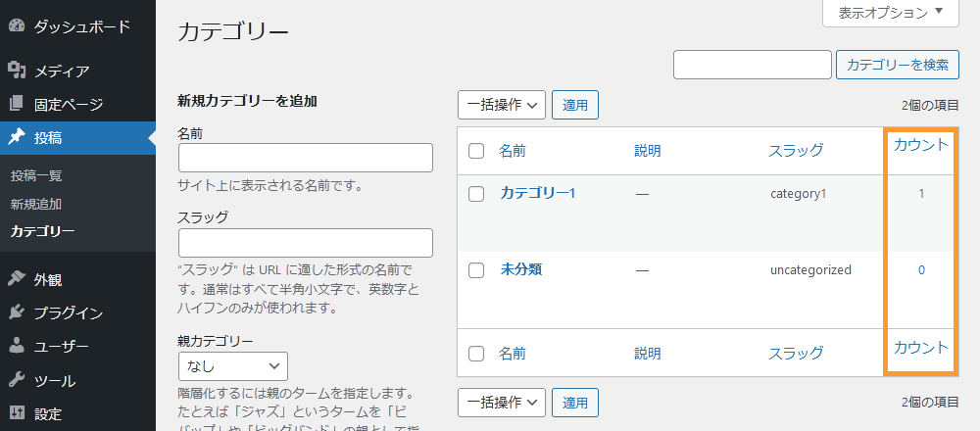Click count link 1 for カテゴリー1
This screenshot has height=431, width=980.
pyautogui.click(x=921, y=194)
